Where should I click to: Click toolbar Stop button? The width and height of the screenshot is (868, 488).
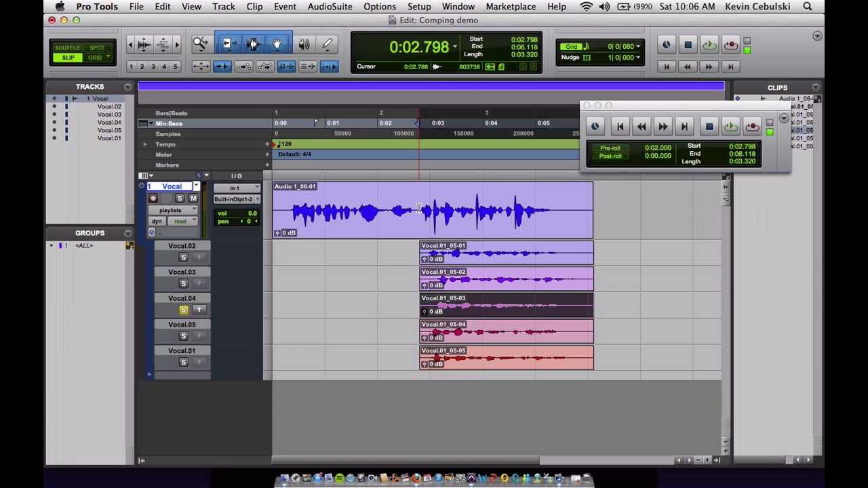(688, 45)
